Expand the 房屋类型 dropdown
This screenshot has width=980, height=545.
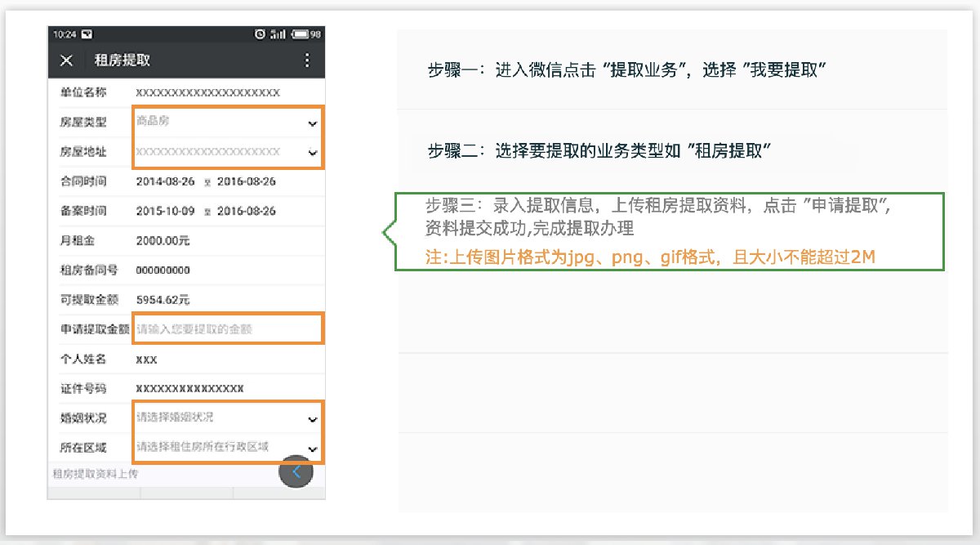pyautogui.click(x=311, y=123)
